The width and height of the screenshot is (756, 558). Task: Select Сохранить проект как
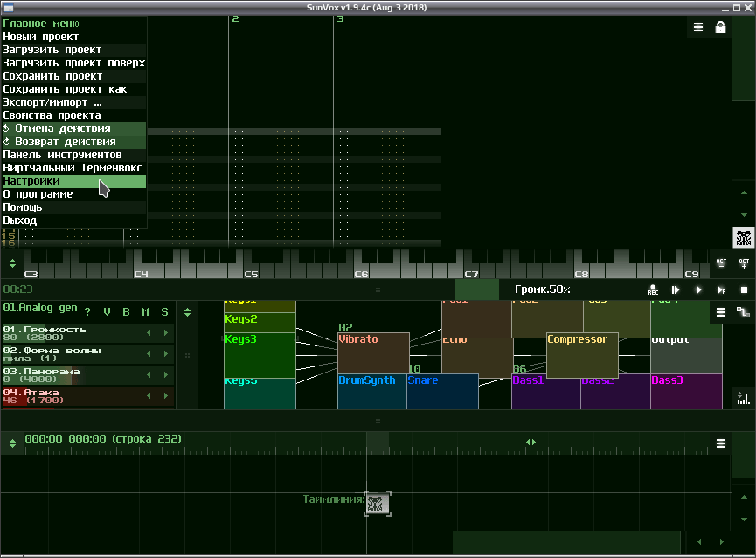tap(73, 89)
